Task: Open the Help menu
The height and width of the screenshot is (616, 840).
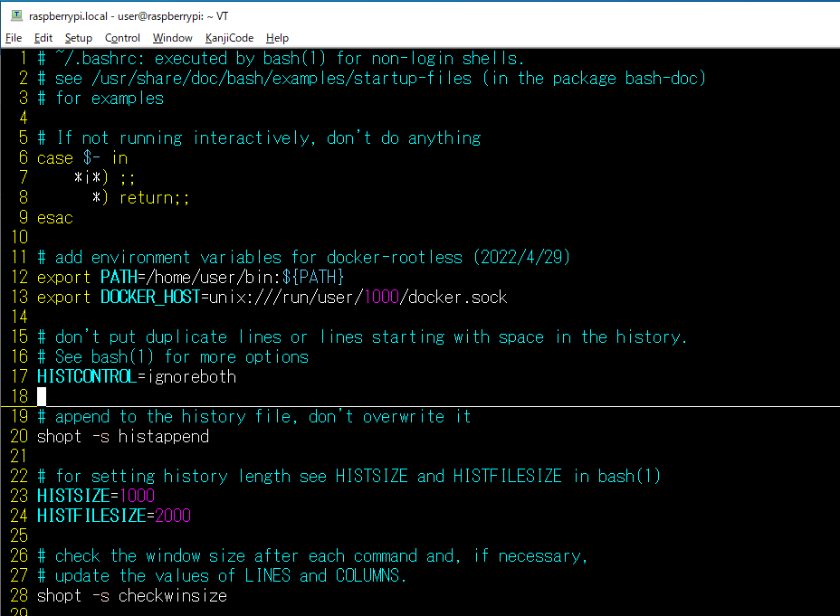Action: 277,38
